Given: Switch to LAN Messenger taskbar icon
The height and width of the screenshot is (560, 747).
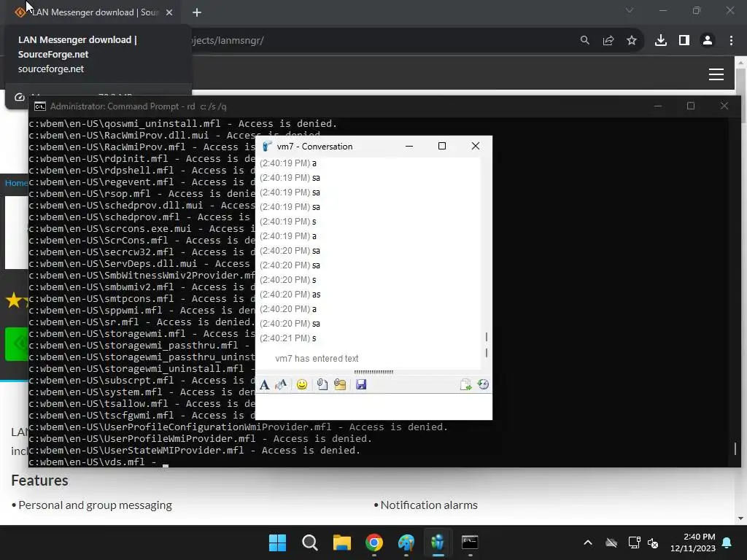Looking at the screenshot, I should point(438,542).
